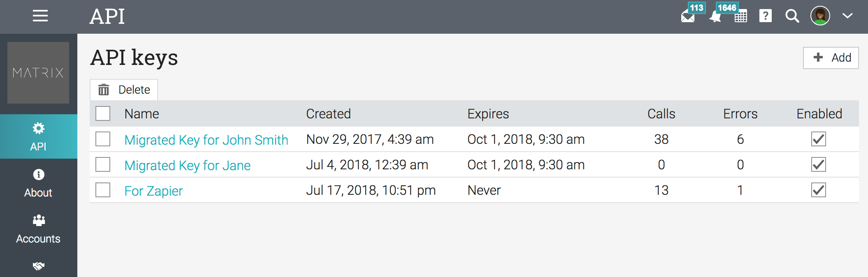This screenshot has width=868, height=277.
Task: Click the search magnifier icon
Action: [x=792, y=16]
